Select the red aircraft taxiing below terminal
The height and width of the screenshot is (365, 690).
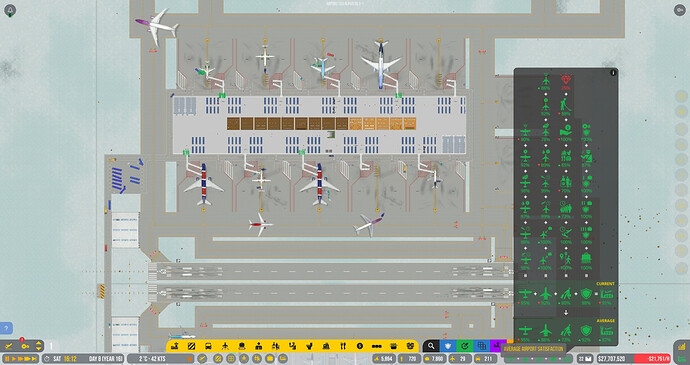261,225
